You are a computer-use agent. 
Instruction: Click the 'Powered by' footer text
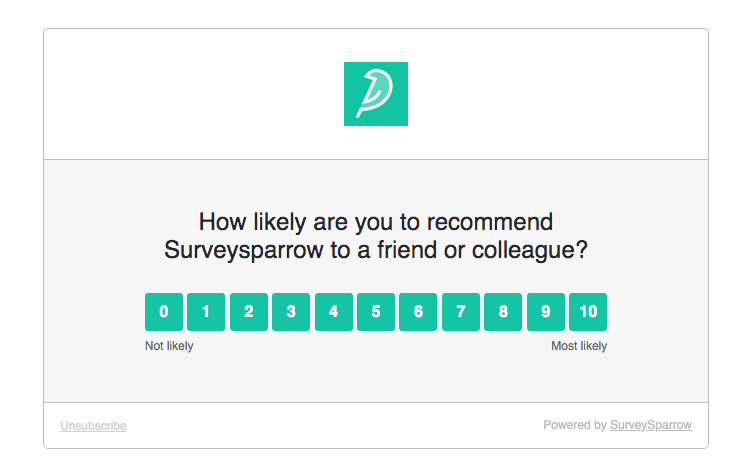pyautogui.click(x=575, y=425)
